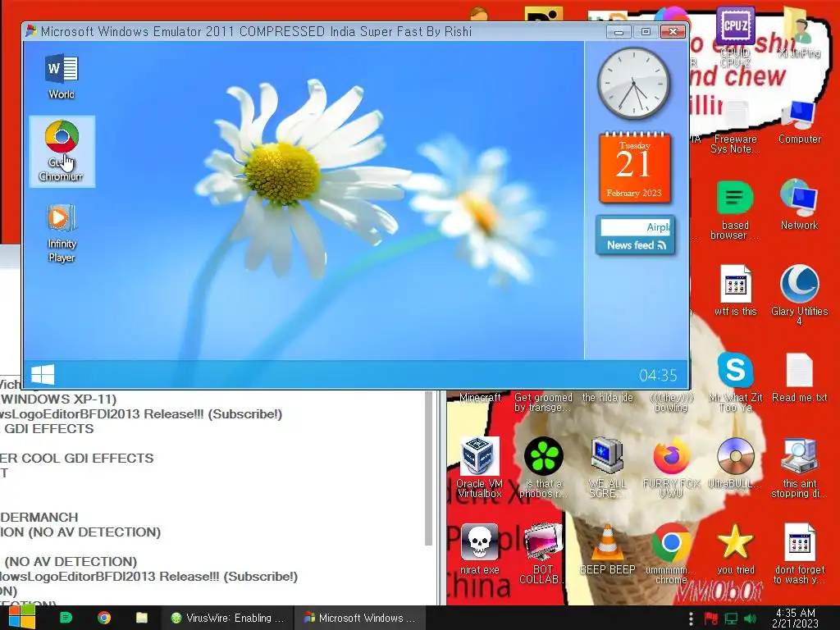Open the volume speaker tray icon

pos(750,619)
